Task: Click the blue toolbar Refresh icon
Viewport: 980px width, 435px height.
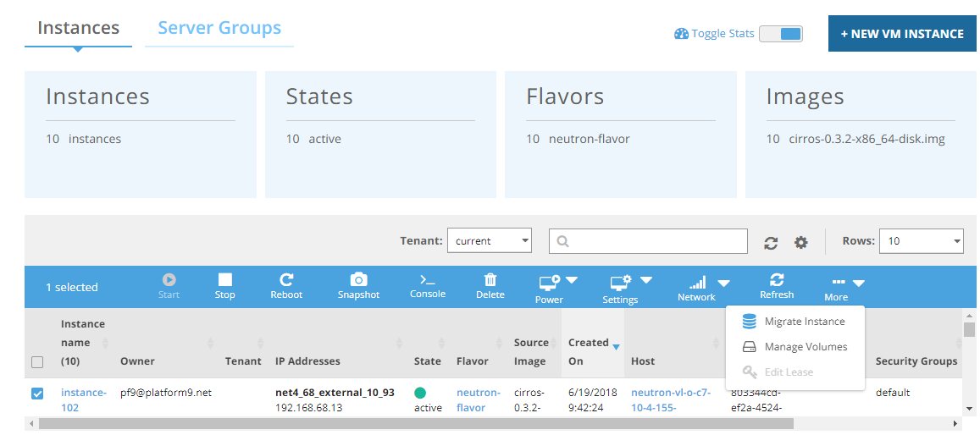Action: pyautogui.click(x=777, y=280)
